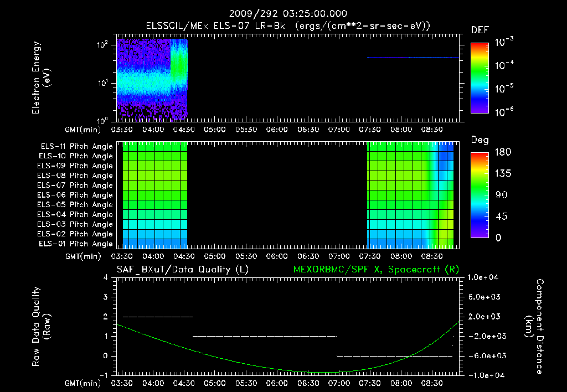Click the 'ELS-06 Pitch Angle' row label
Image resolution: width=567 pixels, height=392 pixels.
click(x=75, y=195)
